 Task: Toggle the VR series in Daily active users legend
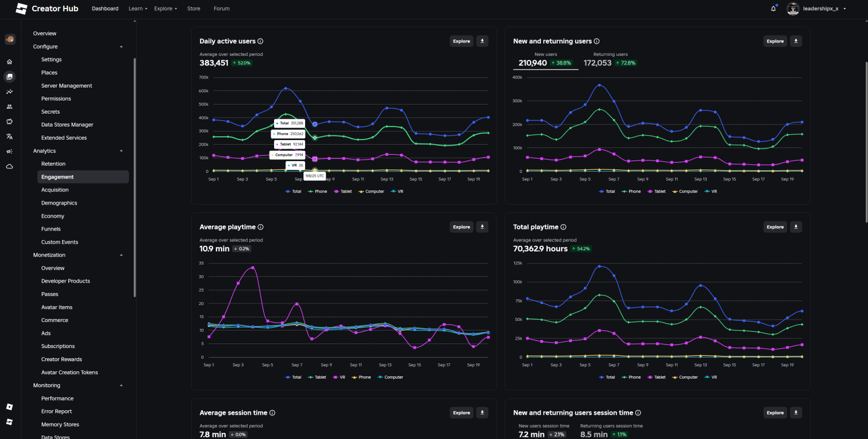[x=396, y=191]
